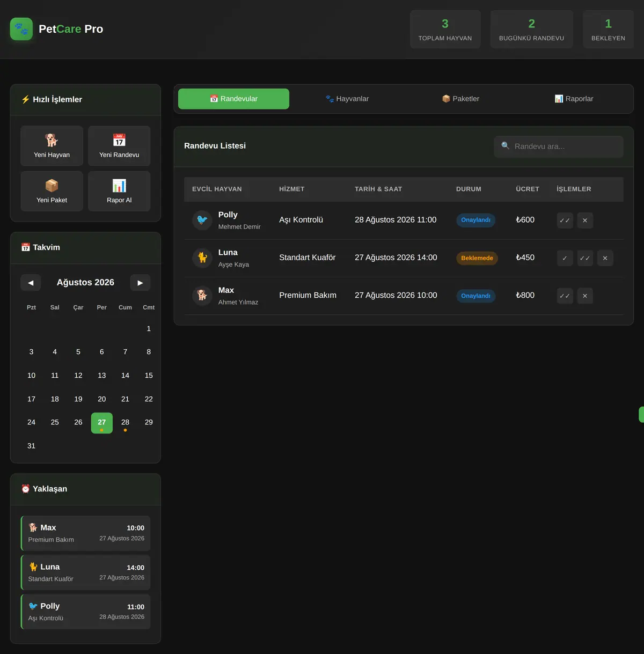Pick August 15 in the calendar
Viewport: 644px width, 654px height.
point(149,376)
